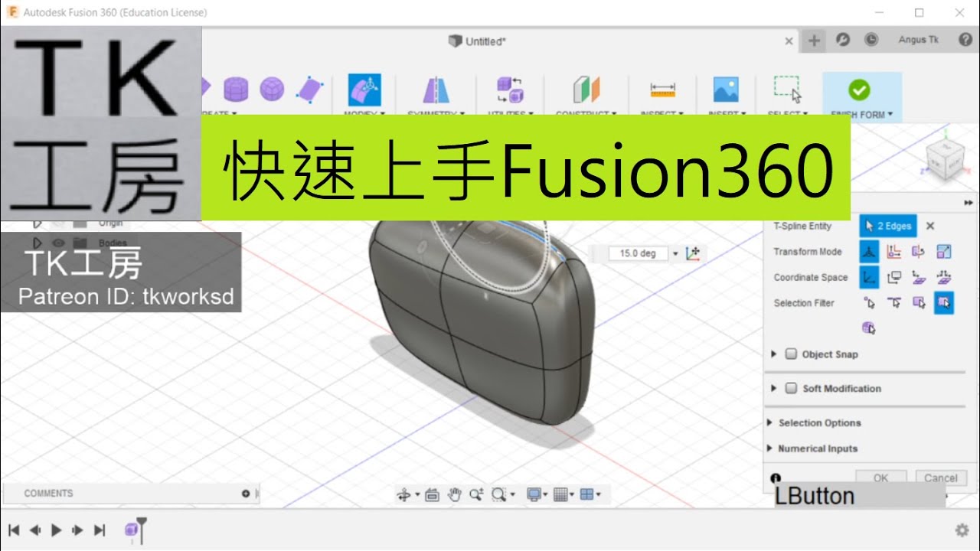The height and width of the screenshot is (551, 980).
Task: Switch to the Untitled* document tab
Action: pos(478,41)
